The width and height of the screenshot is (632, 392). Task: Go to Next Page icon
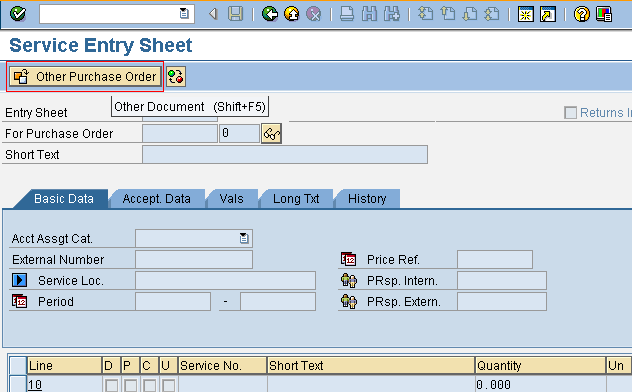coord(470,14)
